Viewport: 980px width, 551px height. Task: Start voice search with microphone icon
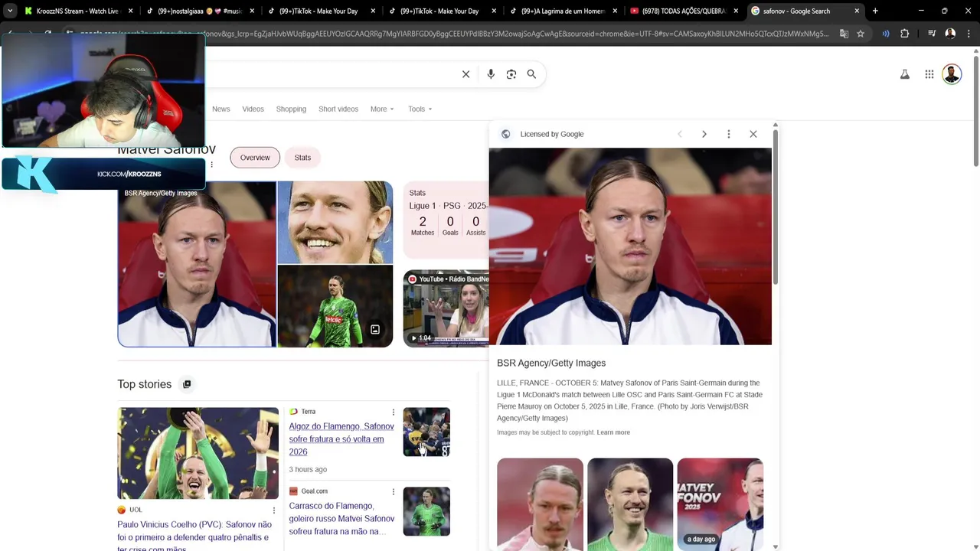(x=491, y=74)
